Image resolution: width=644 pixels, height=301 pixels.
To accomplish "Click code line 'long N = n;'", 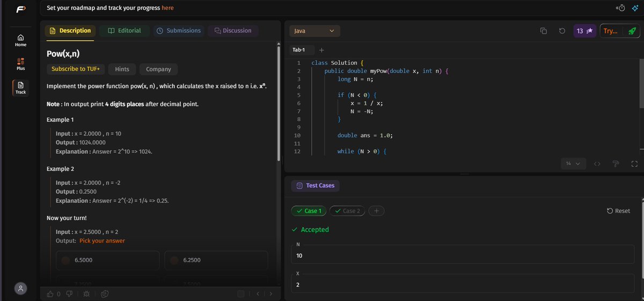I will point(355,79).
